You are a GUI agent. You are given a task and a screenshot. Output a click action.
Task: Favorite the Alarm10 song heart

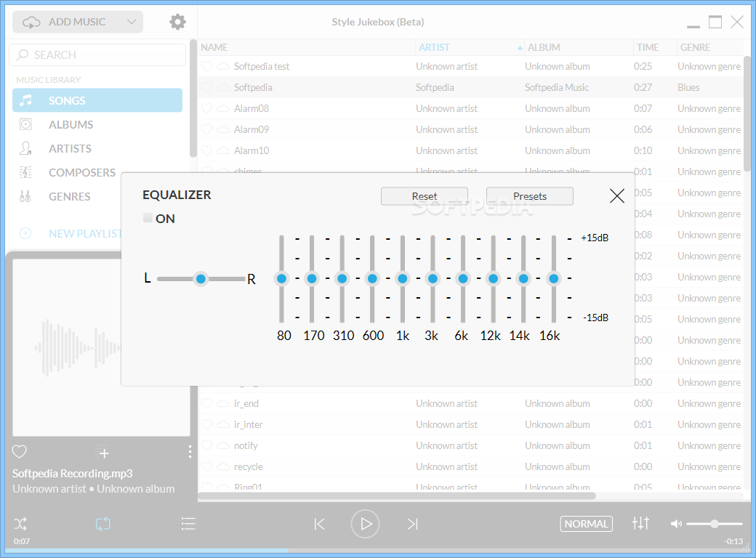(207, 150)
